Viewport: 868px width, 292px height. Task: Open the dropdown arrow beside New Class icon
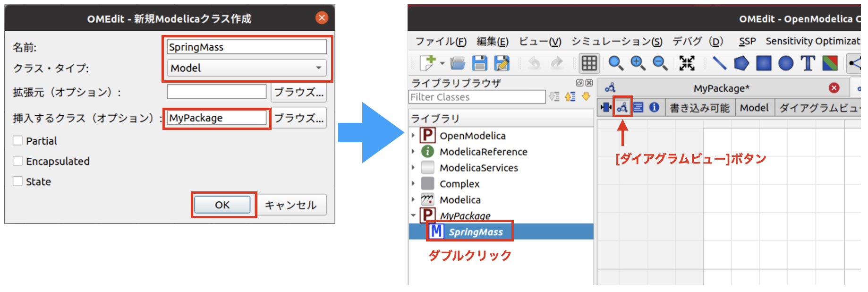[442, 63]
